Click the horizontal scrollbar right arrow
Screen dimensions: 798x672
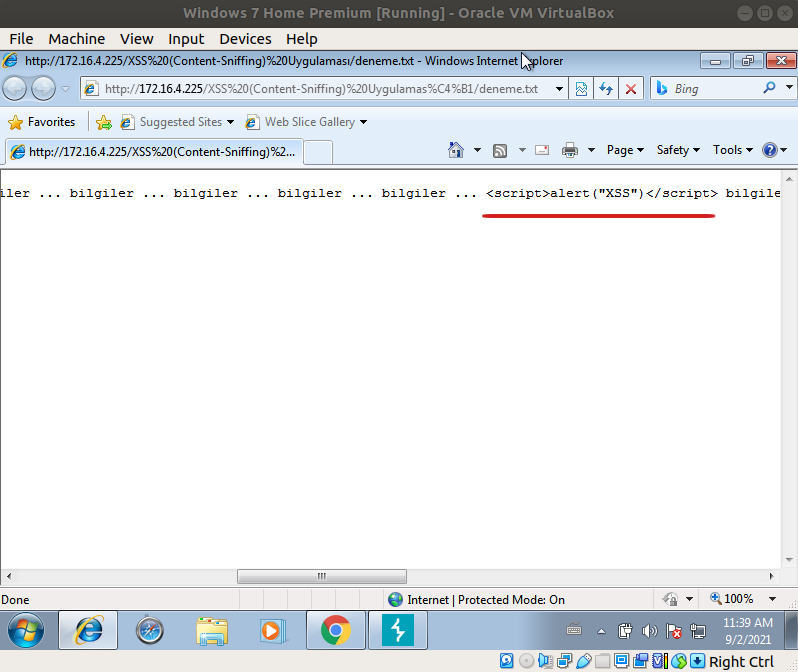[772, 576]
